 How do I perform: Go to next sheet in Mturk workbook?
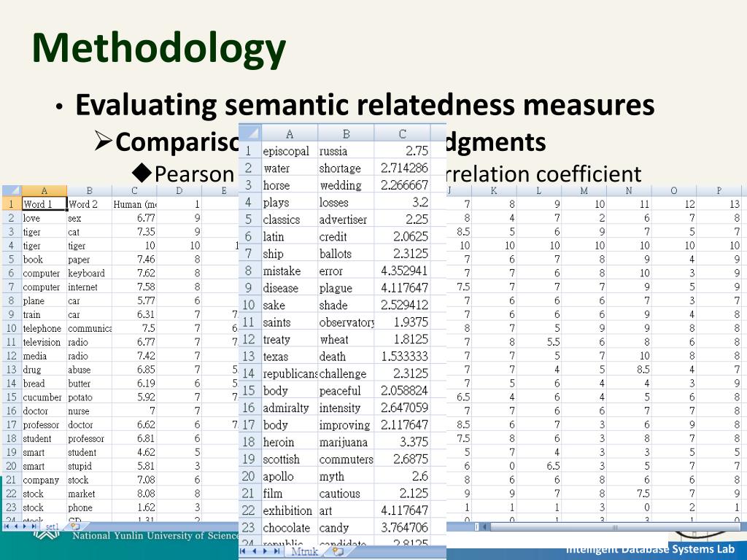[266, 551]
